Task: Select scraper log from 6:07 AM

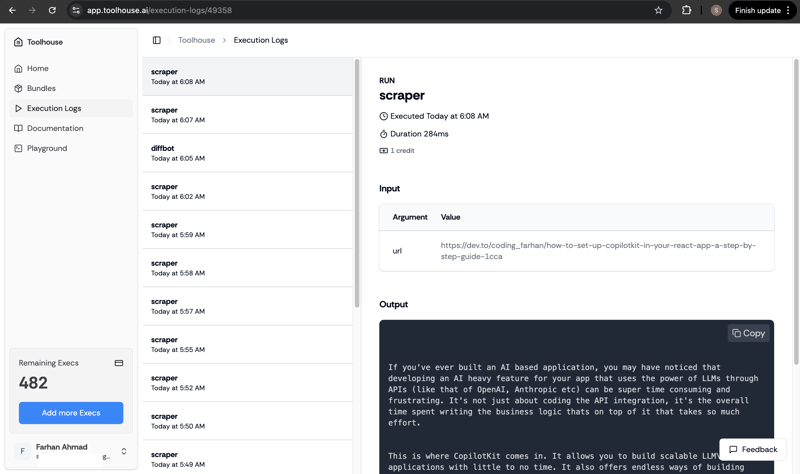Action: (x=247, y=115)
